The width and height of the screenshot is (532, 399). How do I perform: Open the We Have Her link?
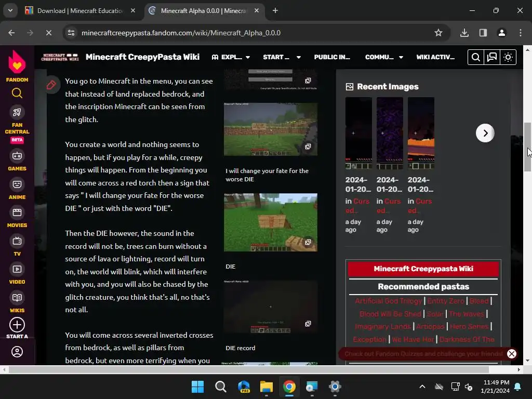413,339
